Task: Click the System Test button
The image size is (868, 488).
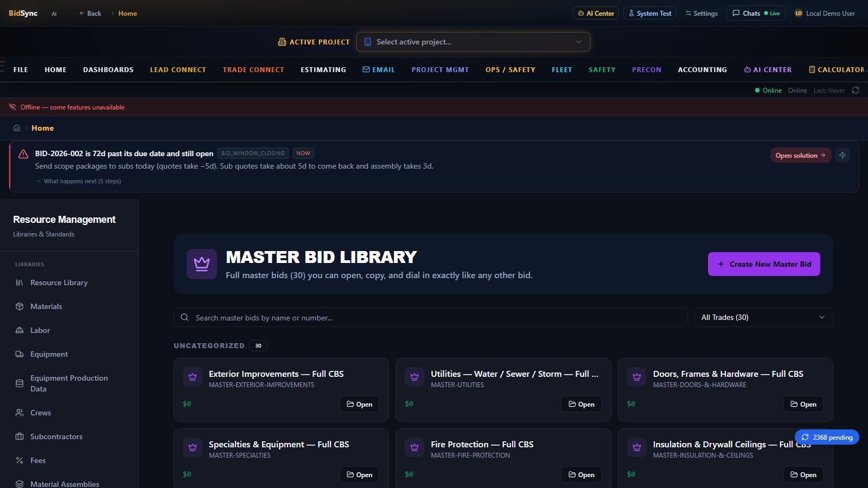Action: (x=649, y=13)
